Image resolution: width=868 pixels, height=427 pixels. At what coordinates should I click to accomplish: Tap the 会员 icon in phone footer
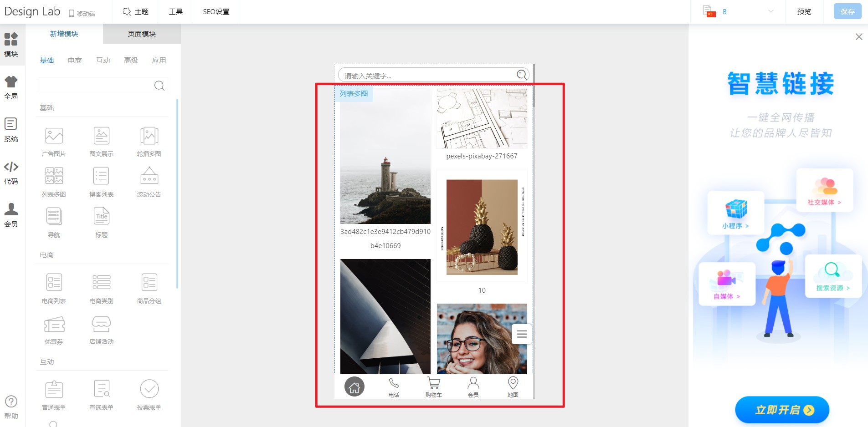pyautogui.click(x=473, y=387)
